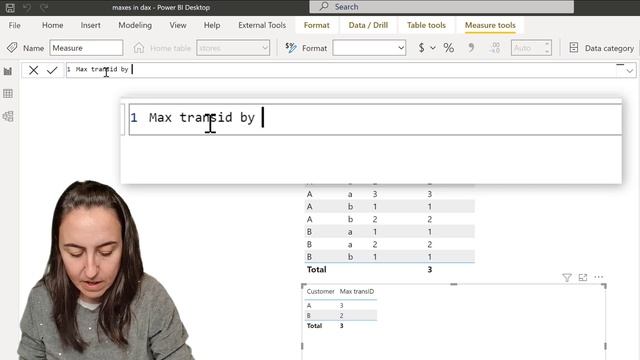Click inside the small formula bar text

click(x=102, y=69)
